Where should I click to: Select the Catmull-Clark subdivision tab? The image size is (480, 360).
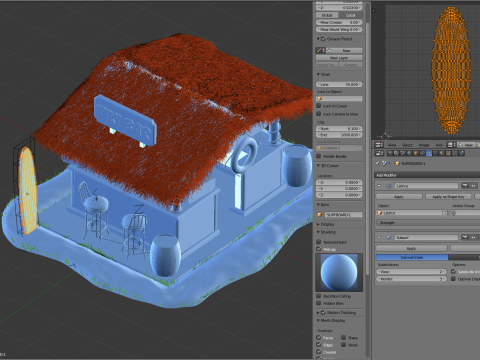click(412, 257)
